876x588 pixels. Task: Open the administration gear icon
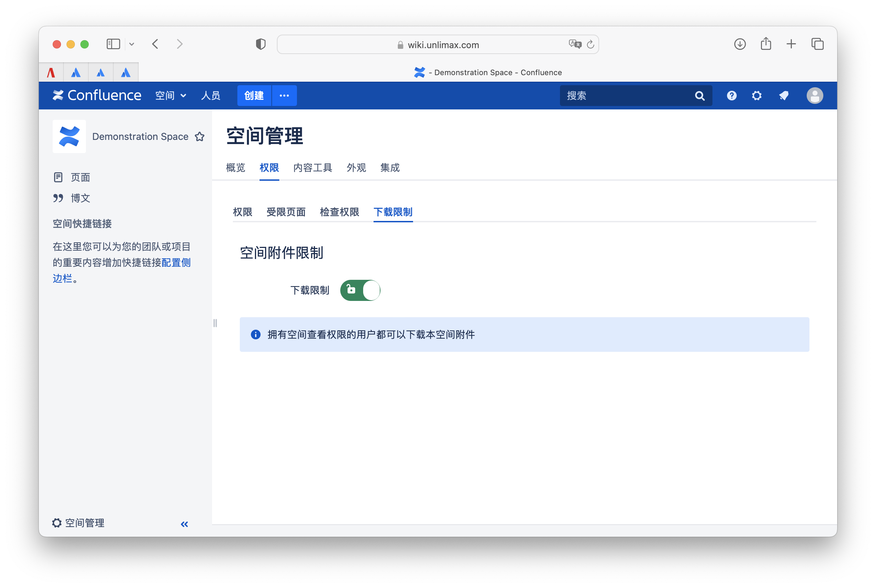click(757, 96)
